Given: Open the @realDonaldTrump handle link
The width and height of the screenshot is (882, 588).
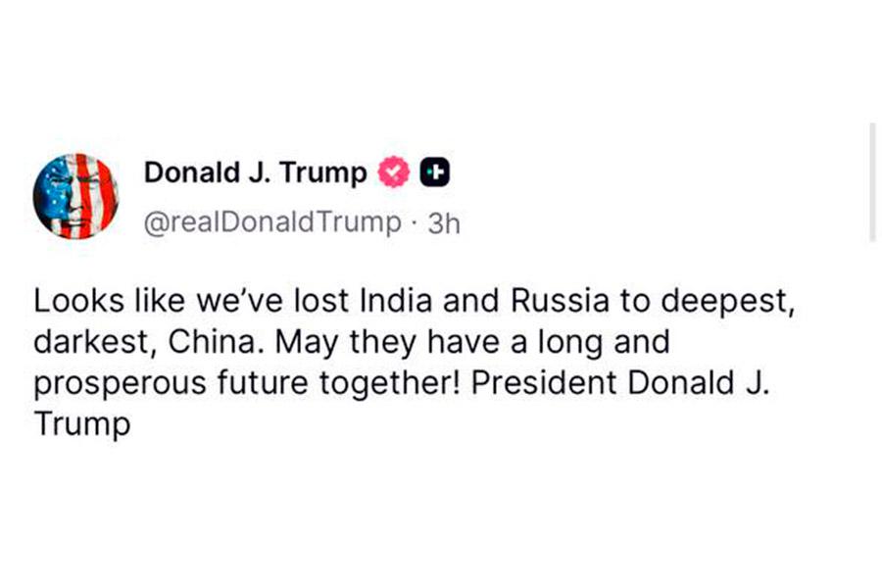Looking at the screenshot, I should pos(272,222).
